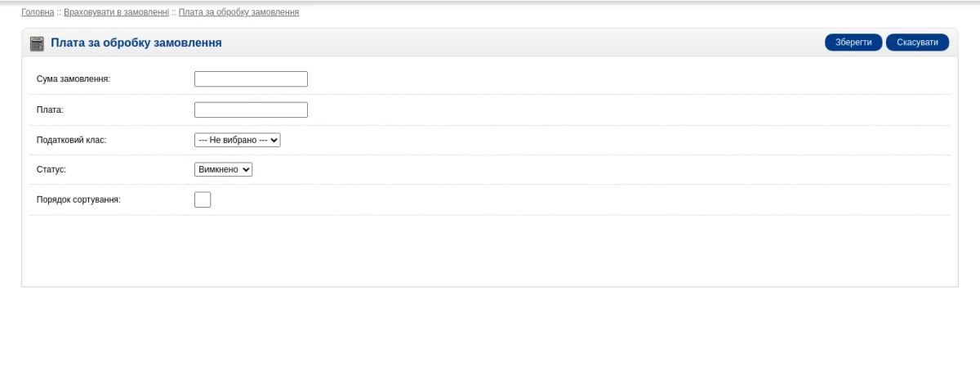Open the Статус dropdown showing Вимкнено

coord(224,169)
